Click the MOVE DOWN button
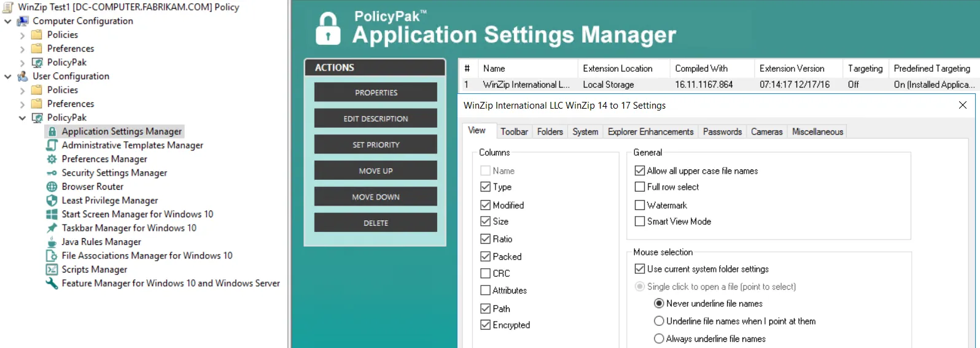 376,196
